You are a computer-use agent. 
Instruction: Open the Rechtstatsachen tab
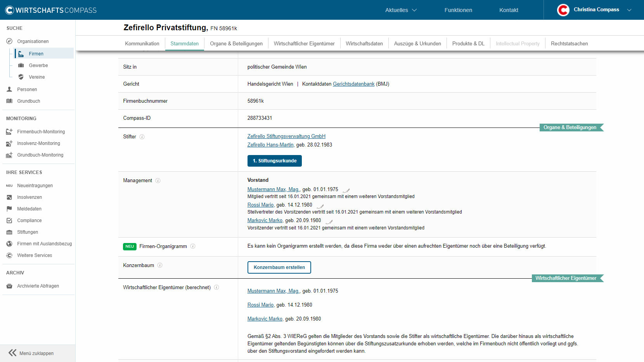[569, 44]
